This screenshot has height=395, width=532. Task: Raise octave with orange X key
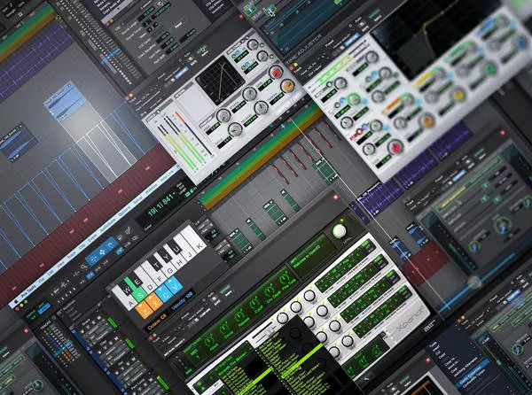pos(154,301)
